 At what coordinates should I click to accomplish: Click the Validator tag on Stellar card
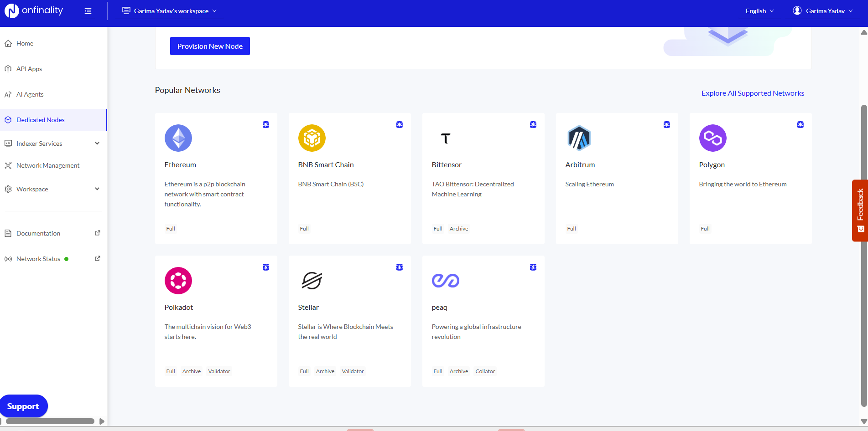click(353, 371)
